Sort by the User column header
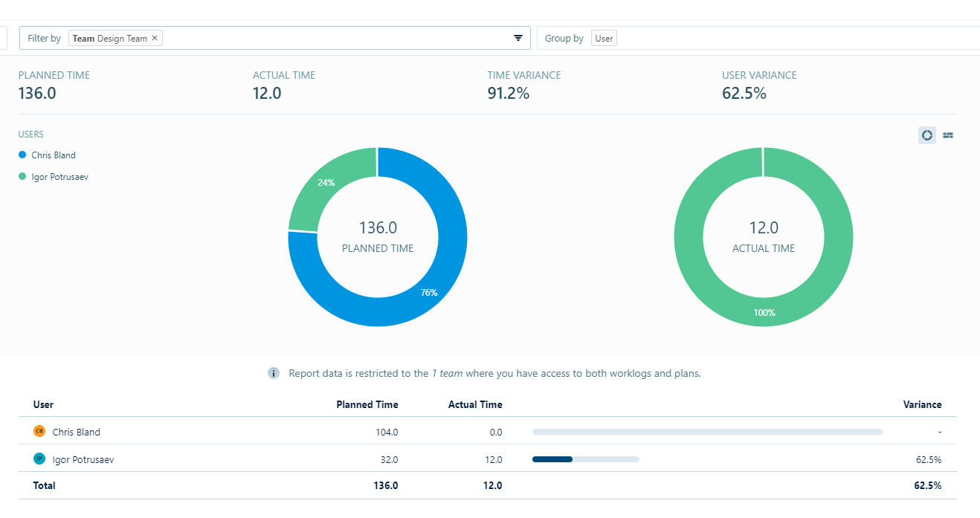Image resolution: width=980 pixels, height=518 pixels. [43, 404]
